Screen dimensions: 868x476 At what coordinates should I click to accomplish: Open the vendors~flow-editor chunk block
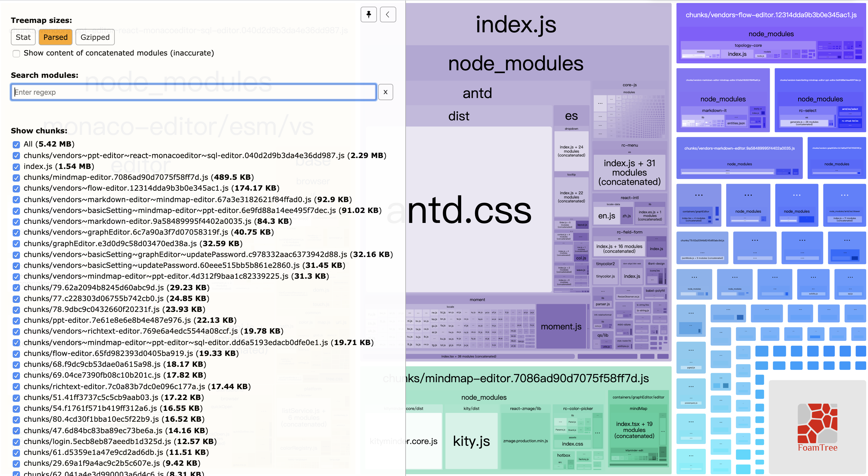pyautogui.click(x=771, y=15)
